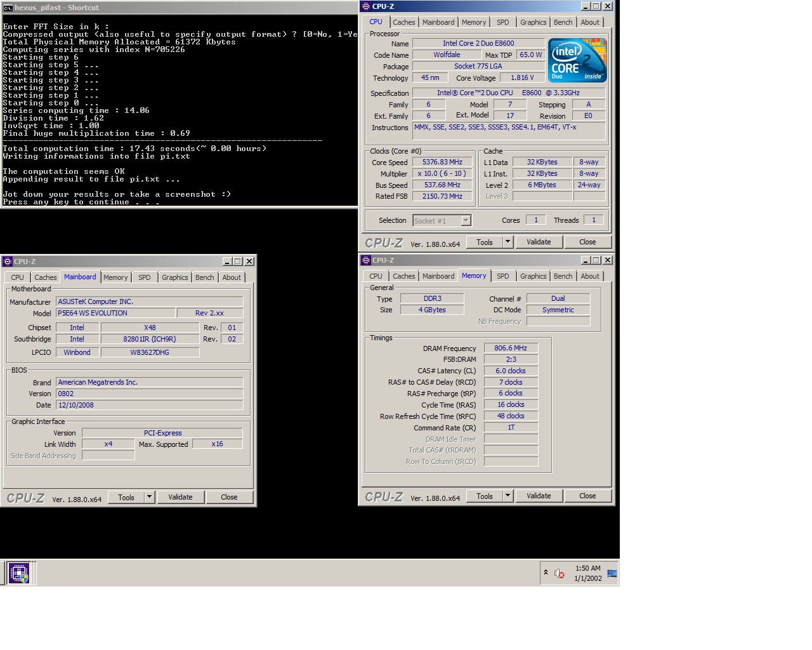Click the DRAM Frequency value 806.6 MHz

(511, 348)
